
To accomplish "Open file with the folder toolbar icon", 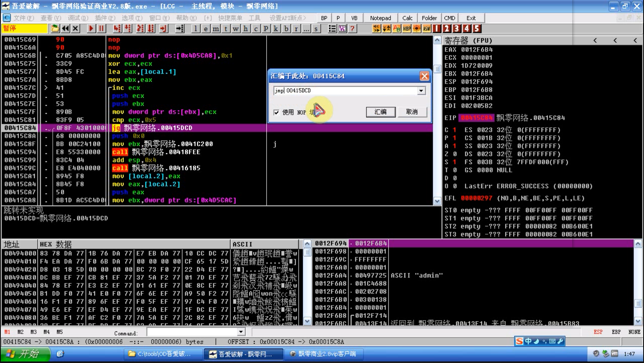I will (x=55, y=29).
